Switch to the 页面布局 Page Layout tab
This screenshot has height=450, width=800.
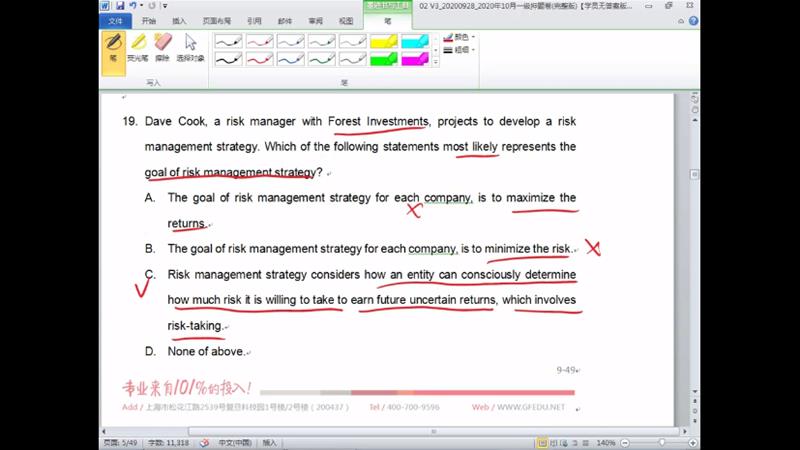215,20
